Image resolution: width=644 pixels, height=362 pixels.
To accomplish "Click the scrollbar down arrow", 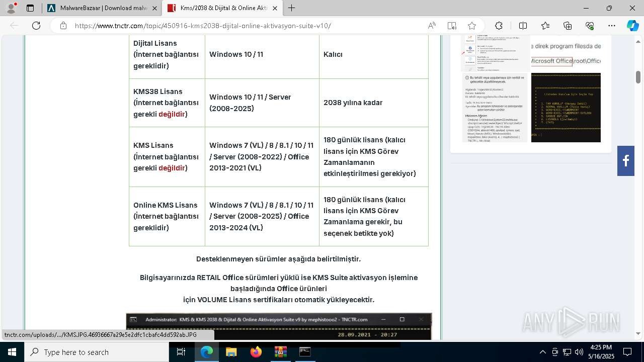I will pos(638,333).
